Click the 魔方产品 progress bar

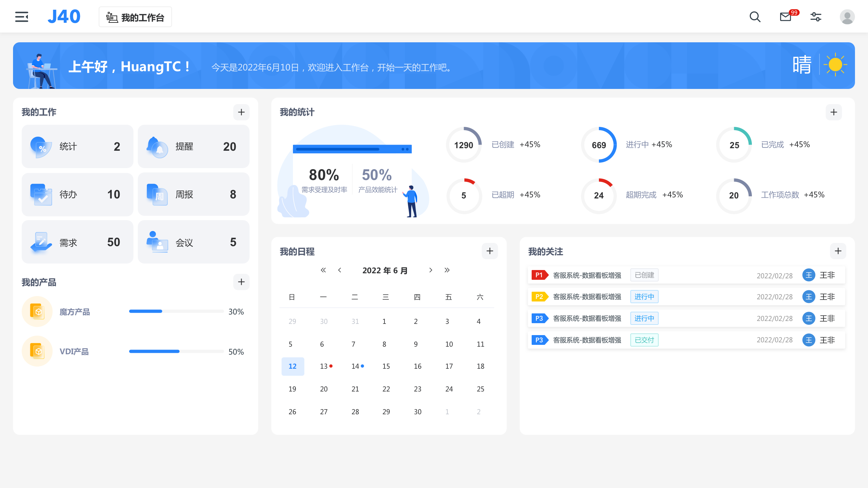(176, 311)
